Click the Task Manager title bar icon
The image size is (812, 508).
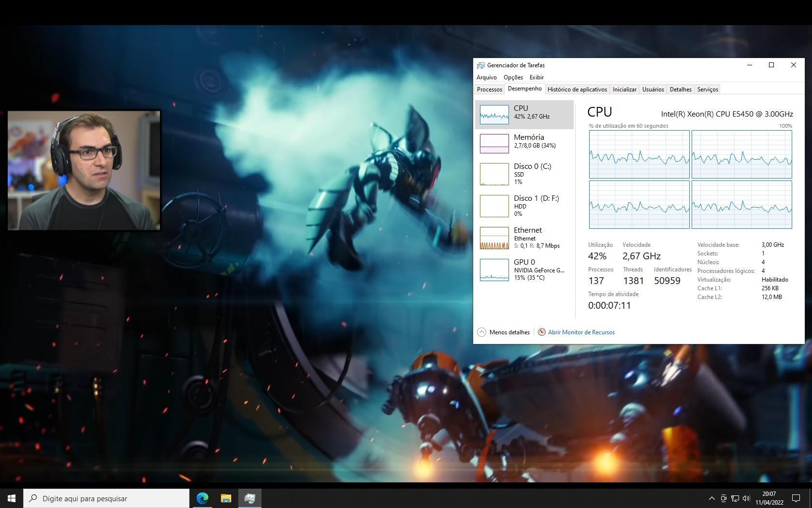click(x=480, y=65)
